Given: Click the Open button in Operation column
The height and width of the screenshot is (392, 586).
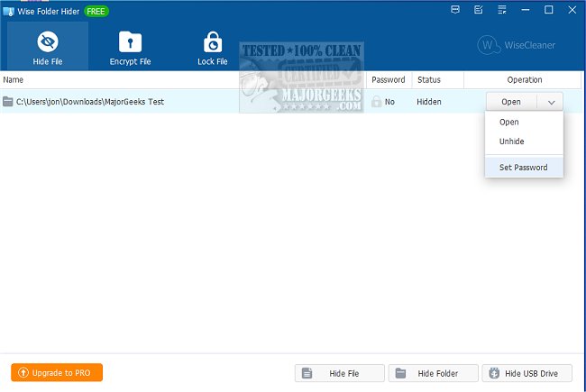Looking at the screenshot, I should pyautogui.click(x=511, y=102).
